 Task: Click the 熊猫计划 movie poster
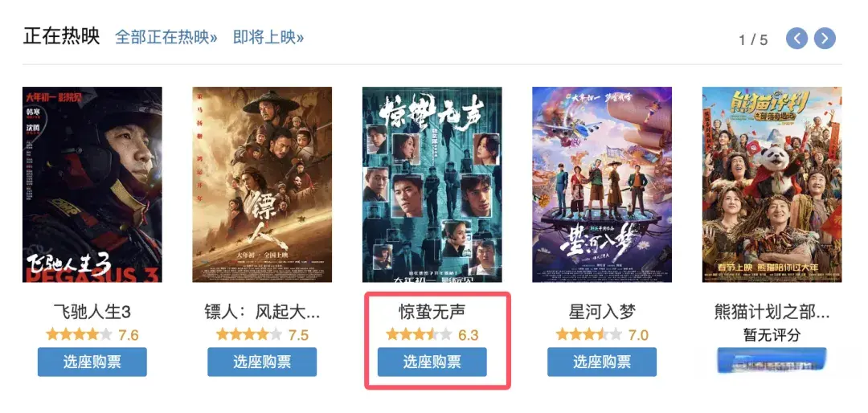[x=772, y=184]
